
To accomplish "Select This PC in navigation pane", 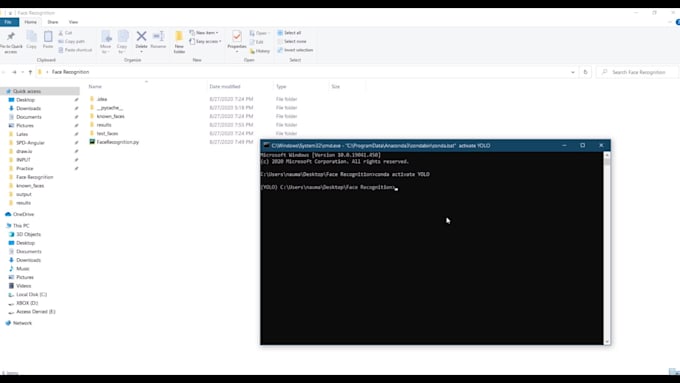I will tap(21, 226).
